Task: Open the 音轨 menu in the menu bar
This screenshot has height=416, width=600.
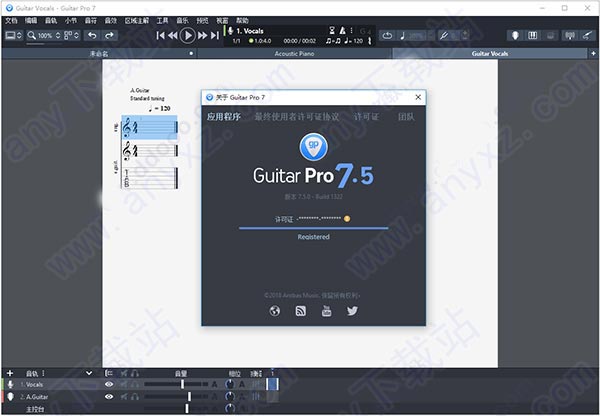Action: click(x=51, y=21)
